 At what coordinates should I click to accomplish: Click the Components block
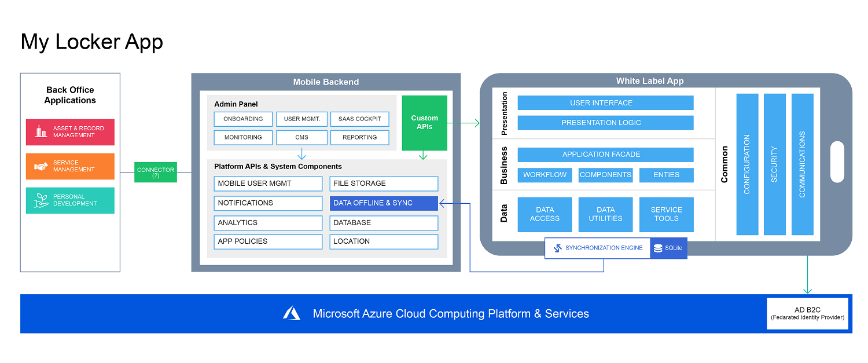[605, 175]
